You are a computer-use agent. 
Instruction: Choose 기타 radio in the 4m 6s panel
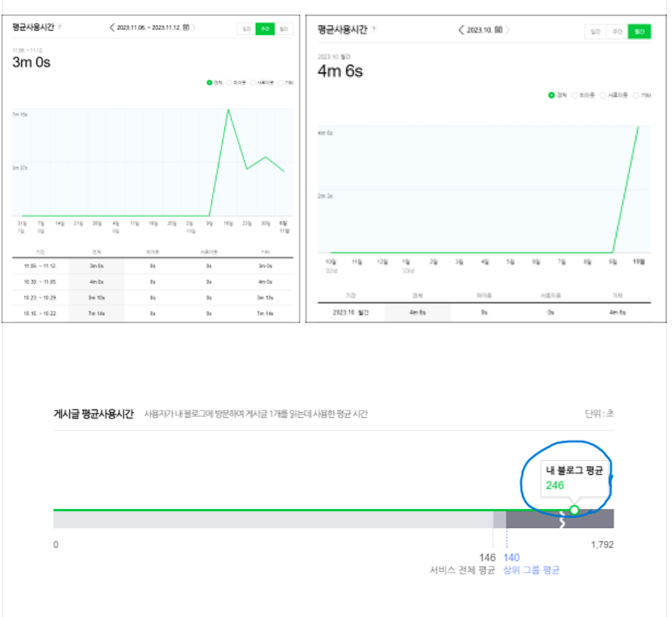coord(636,96)
